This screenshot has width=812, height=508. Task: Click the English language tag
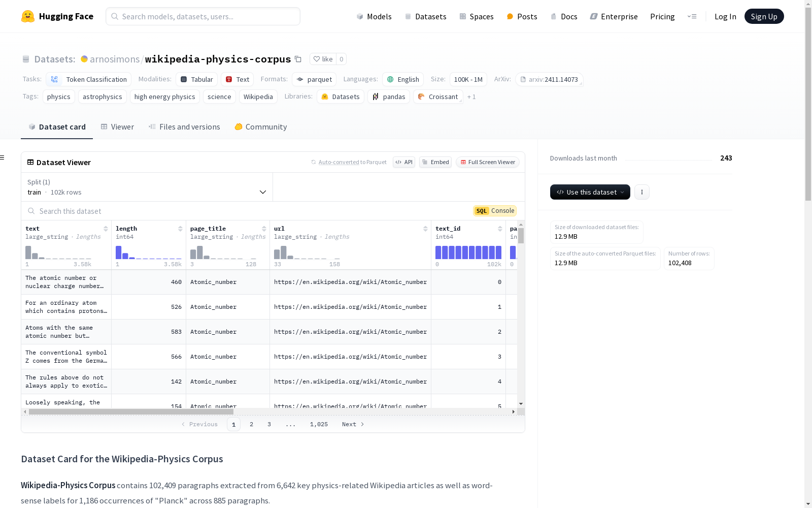click(403, 79)
